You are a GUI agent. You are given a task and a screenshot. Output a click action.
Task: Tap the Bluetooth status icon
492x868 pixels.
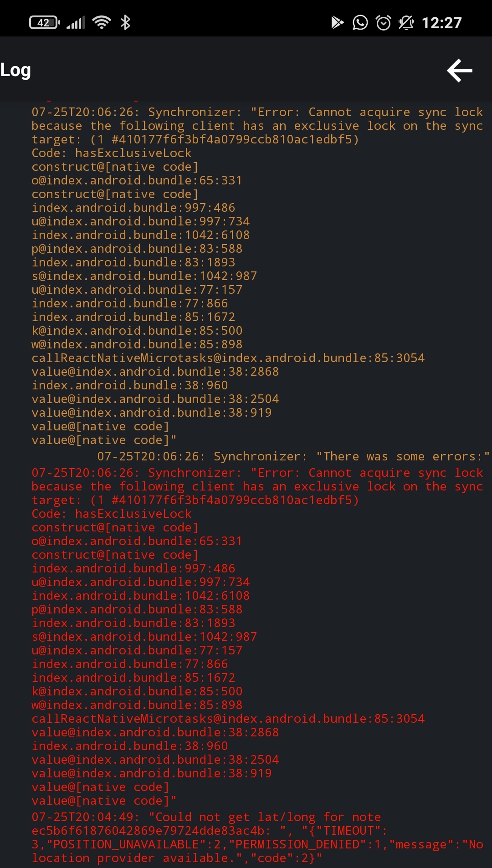click(x=124, y=22)
